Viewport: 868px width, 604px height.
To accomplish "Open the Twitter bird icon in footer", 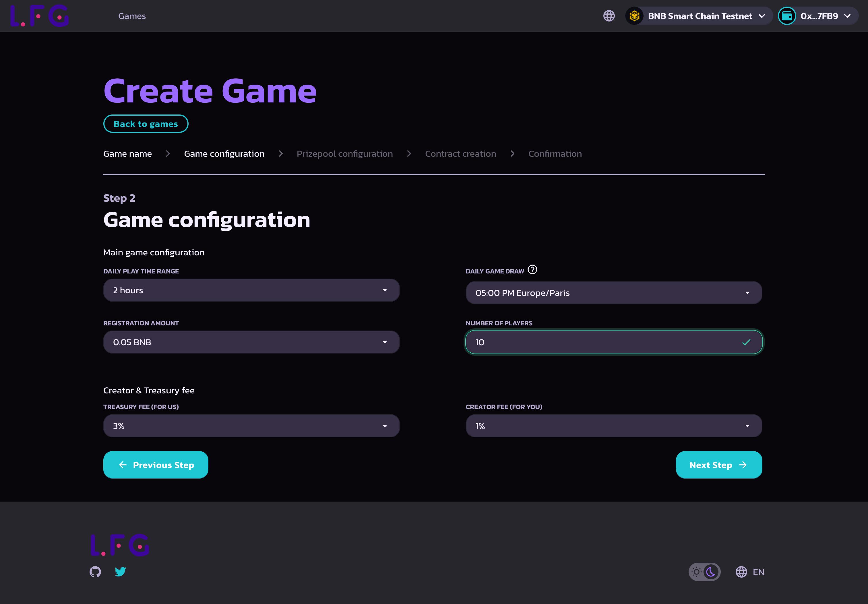I will [x=120, y=572].
